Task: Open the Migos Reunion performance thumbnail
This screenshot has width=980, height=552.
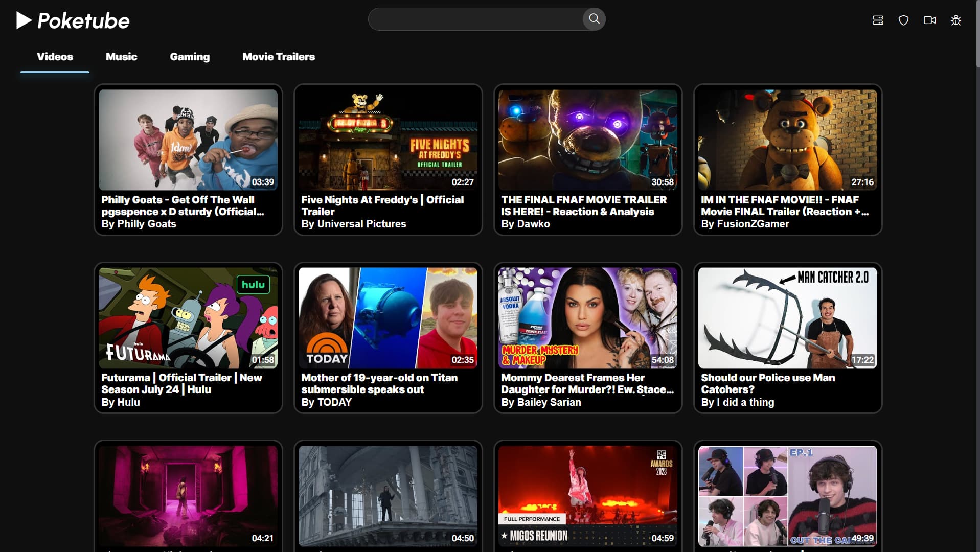Action: pos(587,495)
